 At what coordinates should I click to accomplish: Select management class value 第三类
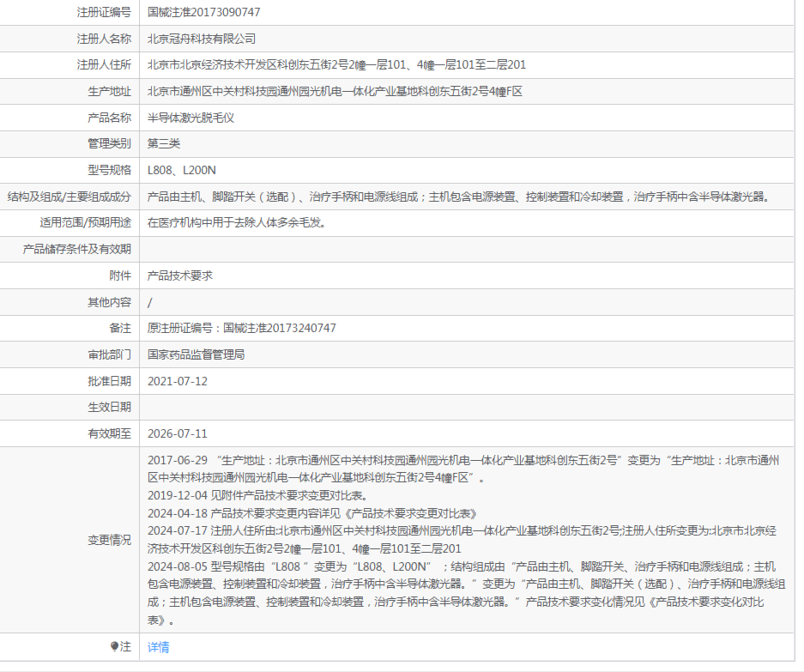[164, 143]
